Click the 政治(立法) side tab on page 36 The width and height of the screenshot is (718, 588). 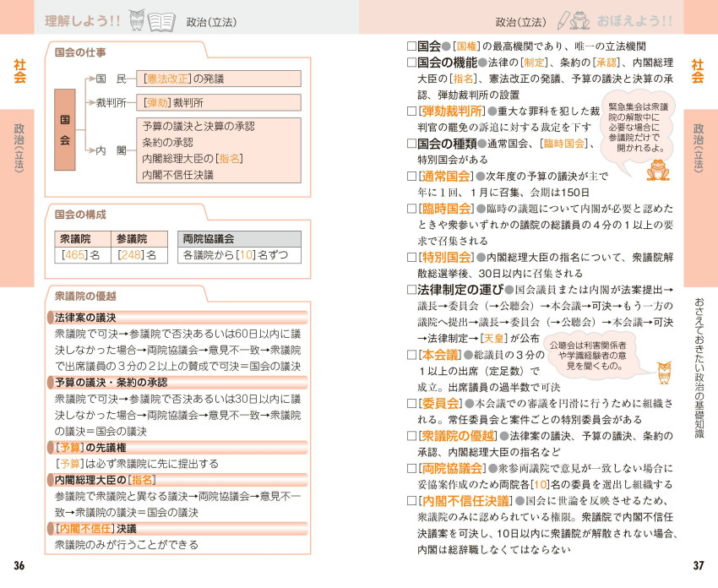click(x=19, y=148)
